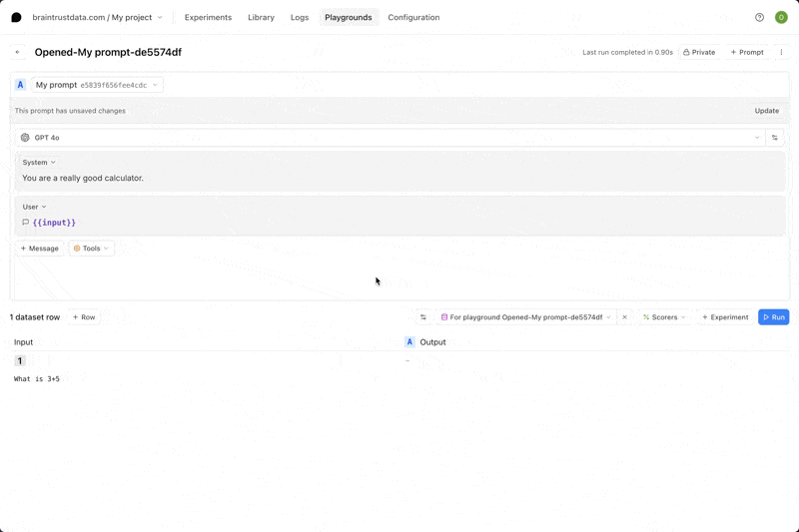Toggle the Private visibility button
Image resolution: width=799 pixels, height=532 pixels.
tap(699, 52)
